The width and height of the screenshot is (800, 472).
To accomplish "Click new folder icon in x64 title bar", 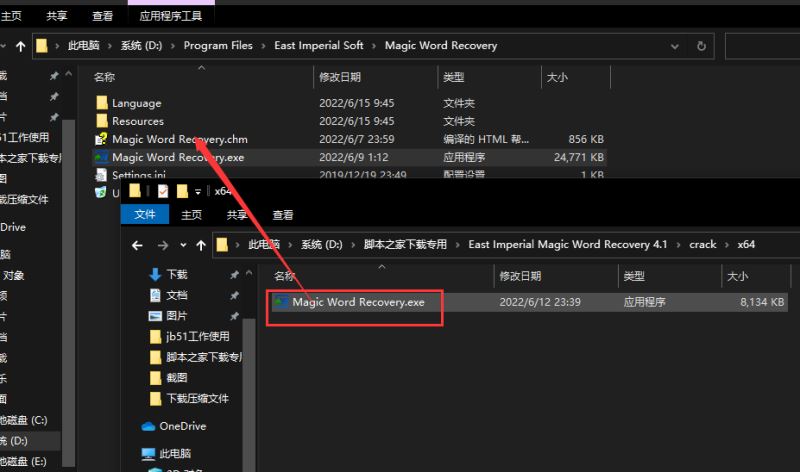I will point(182,191).
